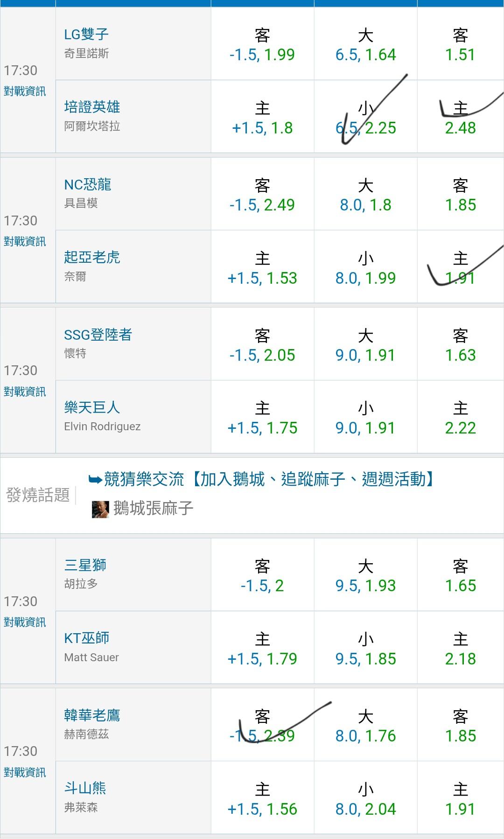
Task: Choose 三星獅 away moneyline 1.65
Action: 460,576
